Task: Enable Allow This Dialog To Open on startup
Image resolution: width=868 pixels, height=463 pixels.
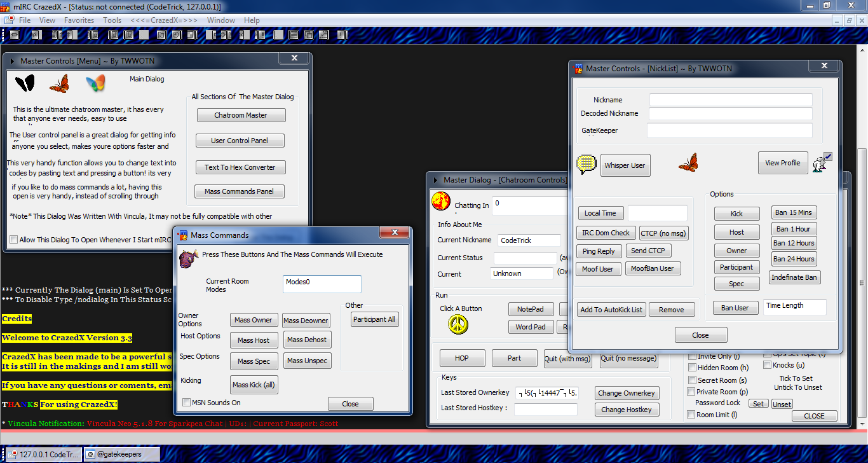Action: click(14, 240)
